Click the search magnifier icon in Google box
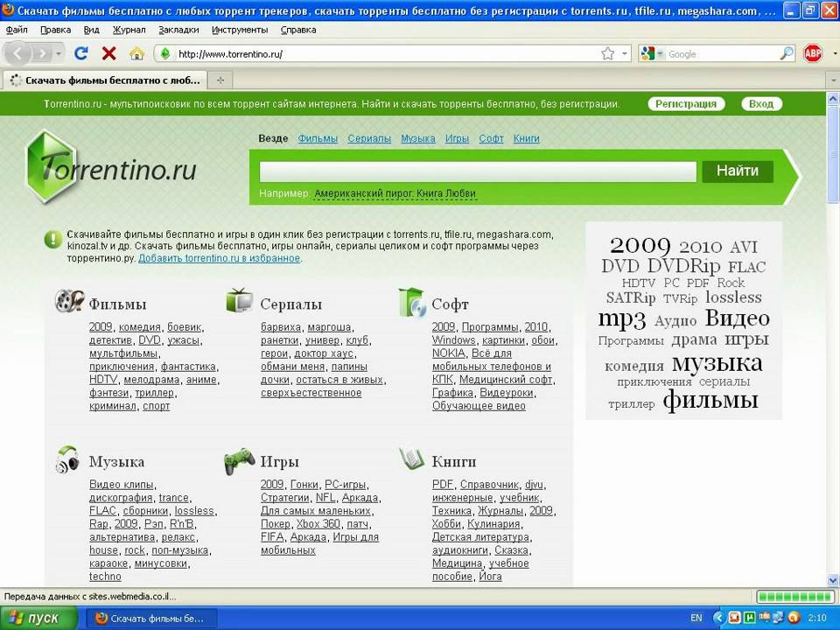The width and height of the screenshot is (840, 630). [787, 53]
